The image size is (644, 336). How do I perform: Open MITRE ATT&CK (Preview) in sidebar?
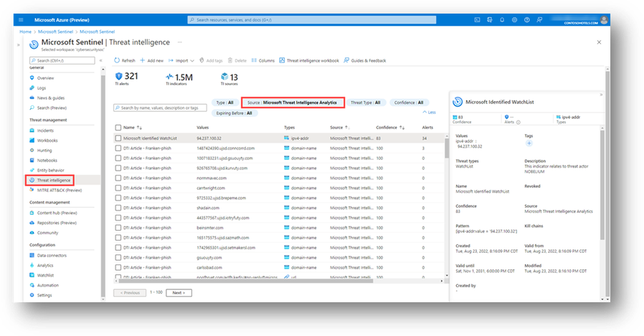click(59, 190)
